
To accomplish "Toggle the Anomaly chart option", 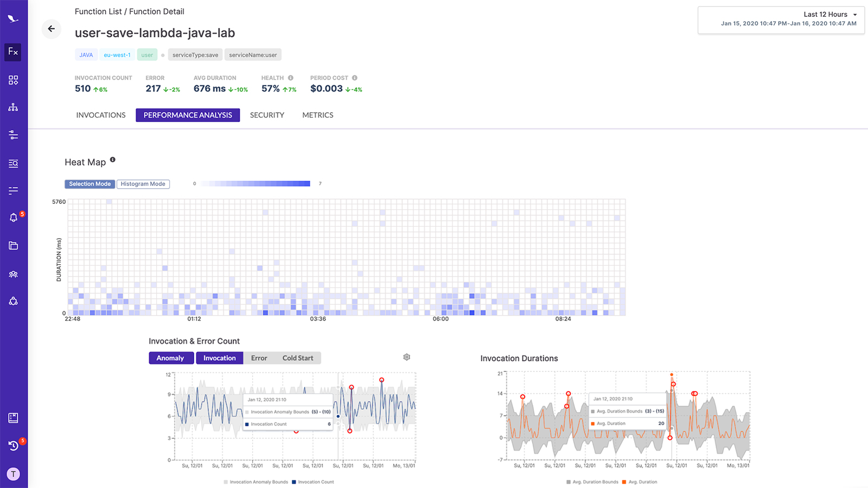I will (171, 358).
